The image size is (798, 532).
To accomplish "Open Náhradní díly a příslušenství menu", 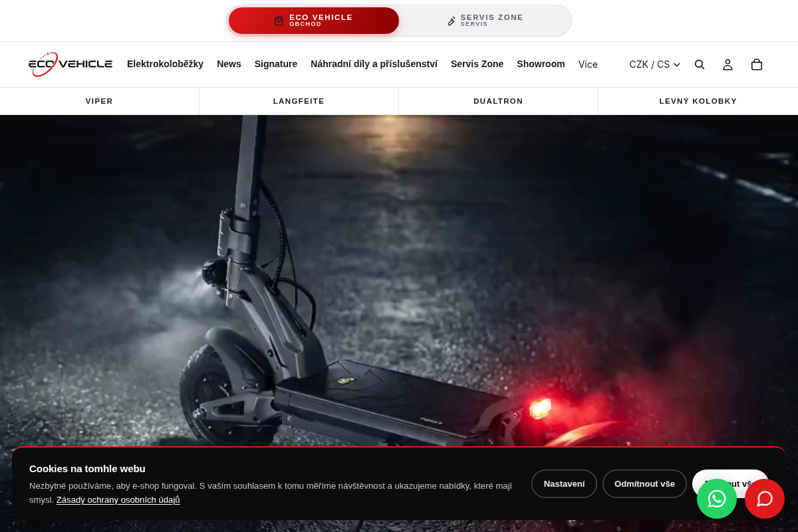I will pos(374,64).
